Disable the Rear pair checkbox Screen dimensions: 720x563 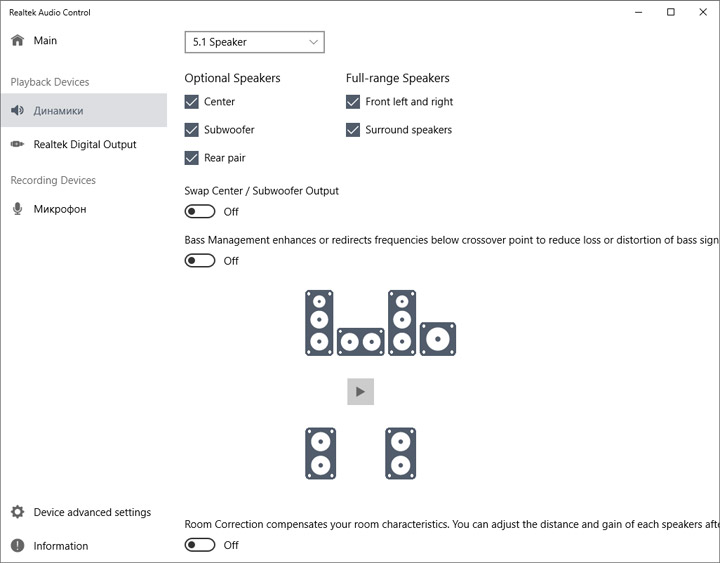tap(192, 158)
